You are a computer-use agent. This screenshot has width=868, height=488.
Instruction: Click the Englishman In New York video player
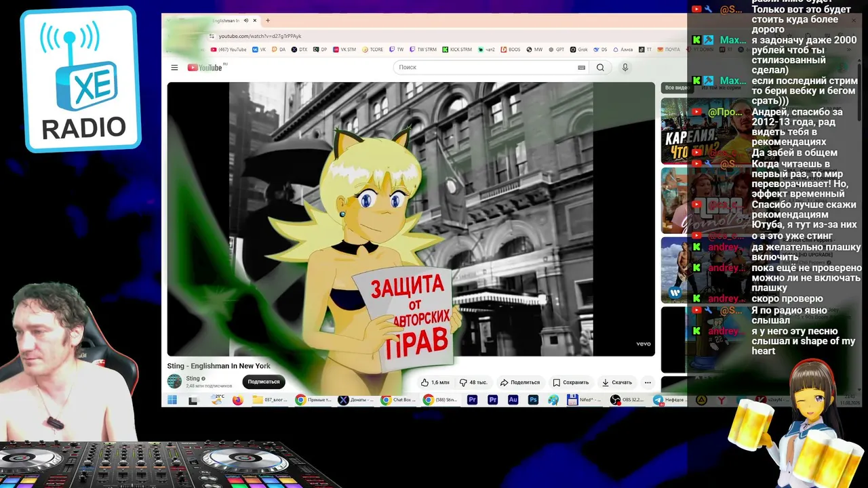coord(411,219)
